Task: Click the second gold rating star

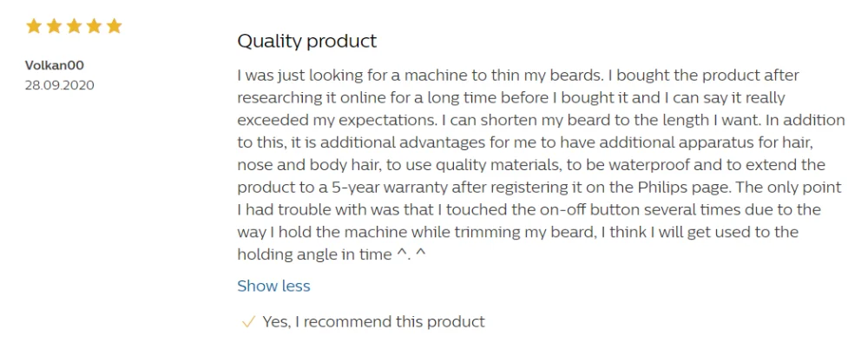Action: [x=54, y=26]
